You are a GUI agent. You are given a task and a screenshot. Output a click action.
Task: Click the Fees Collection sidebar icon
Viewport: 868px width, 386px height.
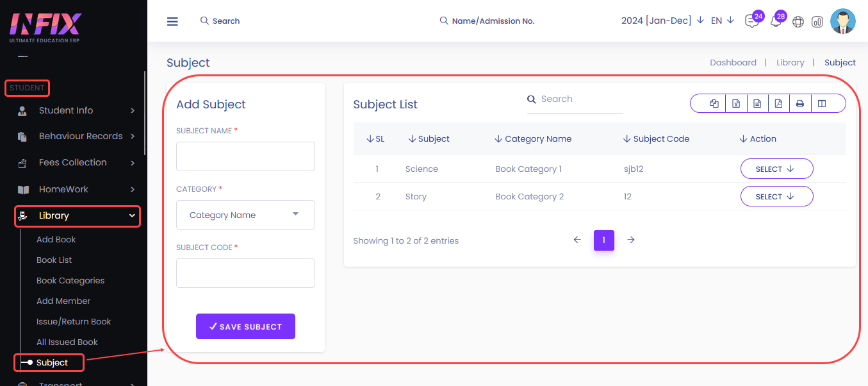click(x=22, y=163)
